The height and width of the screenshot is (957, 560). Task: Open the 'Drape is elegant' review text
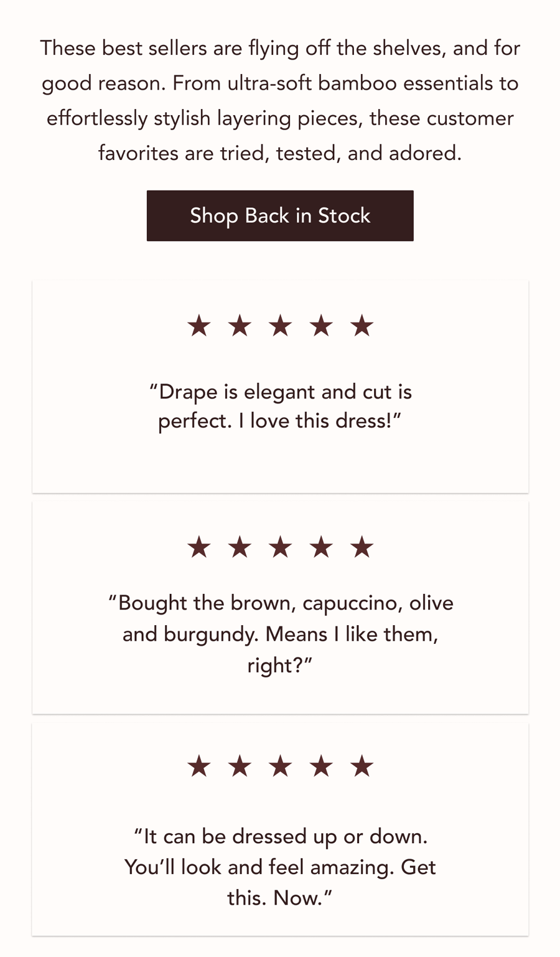point(280,407)
